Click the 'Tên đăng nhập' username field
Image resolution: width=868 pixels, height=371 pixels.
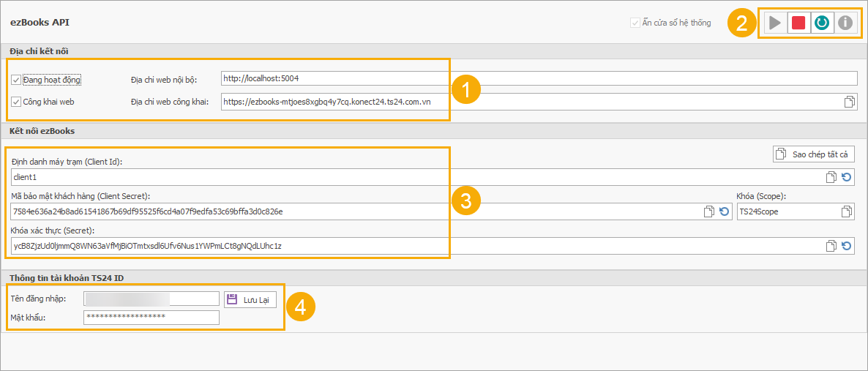pyautogui.click(x=151, y=299)
